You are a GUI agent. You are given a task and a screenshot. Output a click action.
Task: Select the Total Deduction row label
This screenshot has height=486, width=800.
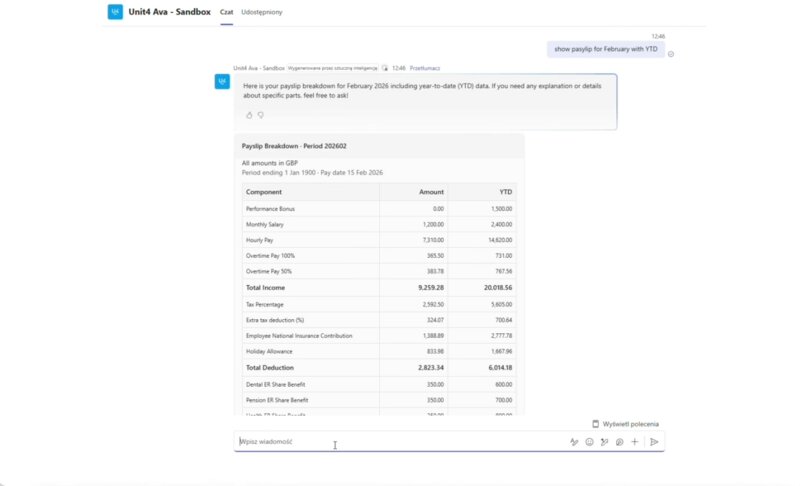click(x=269, y=368)
